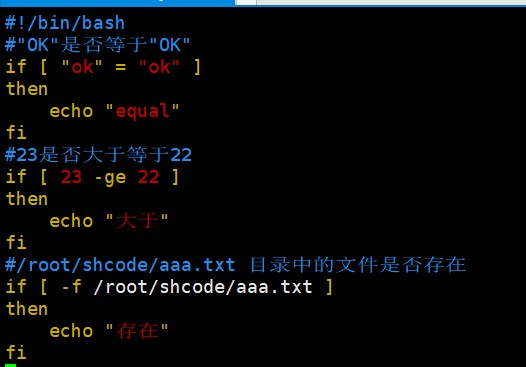This screenshot has height=367, width=526.
Task: Click the white /root/shcode/aaa.txt path in the if line
Action: [203, 287]
